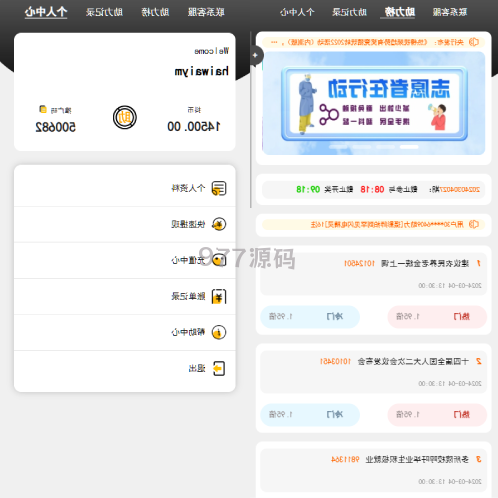
Task: Click the 个人资料 document icon
Action: coord(219,188)
